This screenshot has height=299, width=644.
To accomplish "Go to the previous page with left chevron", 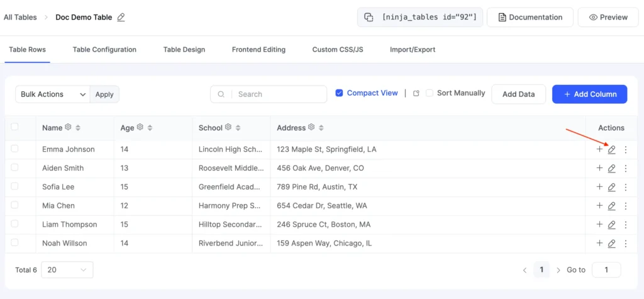I will 525,270.
